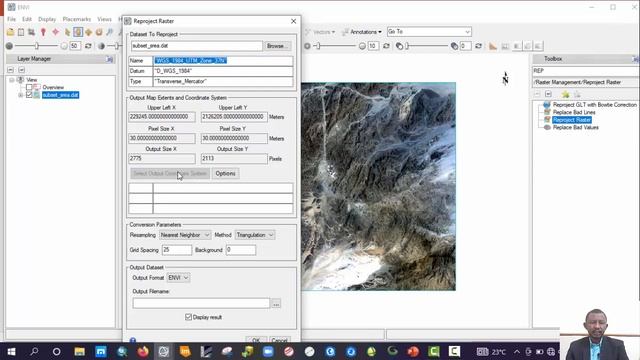Select the crosshairs cursor tool icon
The height and width of the screenshot is (360, 640).
pyautogui.click(x=55, y=32)
